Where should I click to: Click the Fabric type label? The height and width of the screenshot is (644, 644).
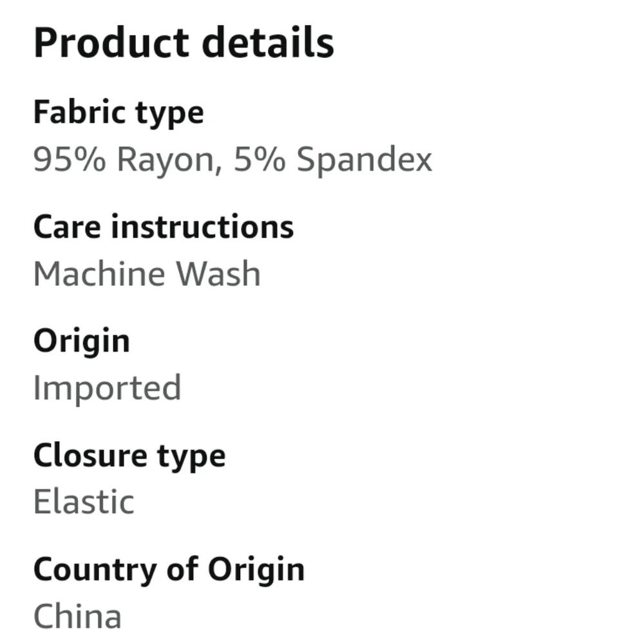tap(118, 113)
